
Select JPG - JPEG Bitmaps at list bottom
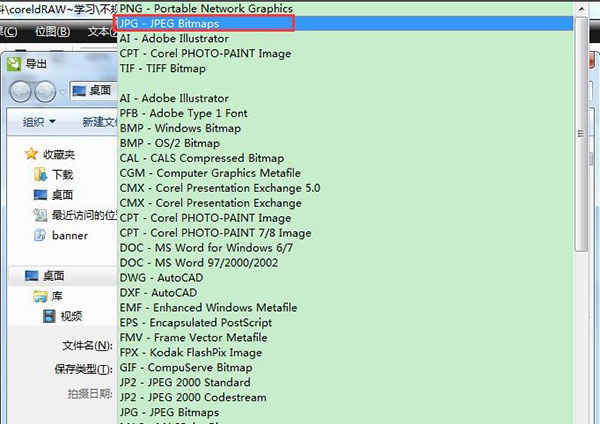[346, 412]
